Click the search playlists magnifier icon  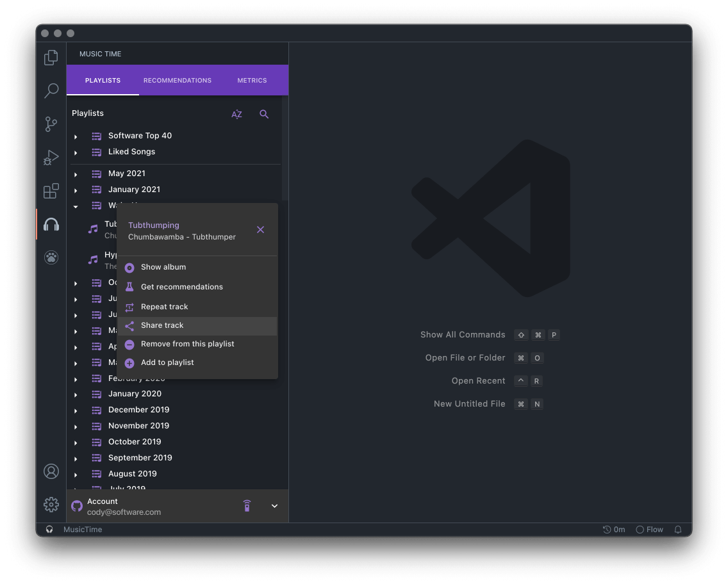click(264, 114)
